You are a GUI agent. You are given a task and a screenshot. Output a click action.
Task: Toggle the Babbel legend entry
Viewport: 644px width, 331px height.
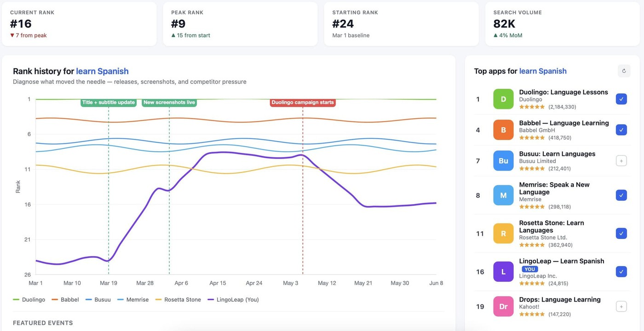(65, 300)
